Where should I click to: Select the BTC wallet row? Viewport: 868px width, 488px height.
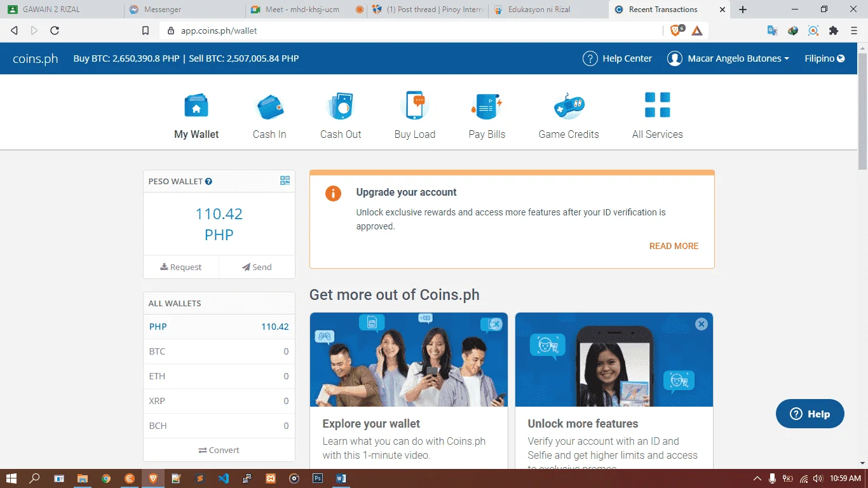pyautogui.click(x=219, y=351)
